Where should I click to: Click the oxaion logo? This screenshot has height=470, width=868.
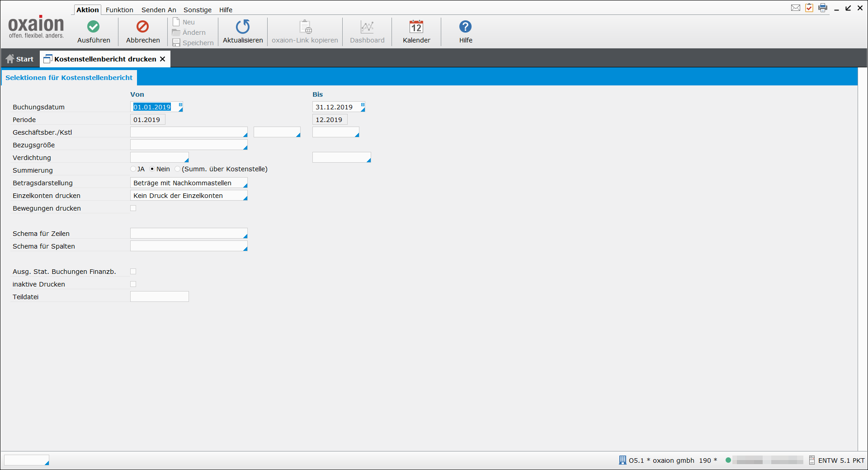36,27
